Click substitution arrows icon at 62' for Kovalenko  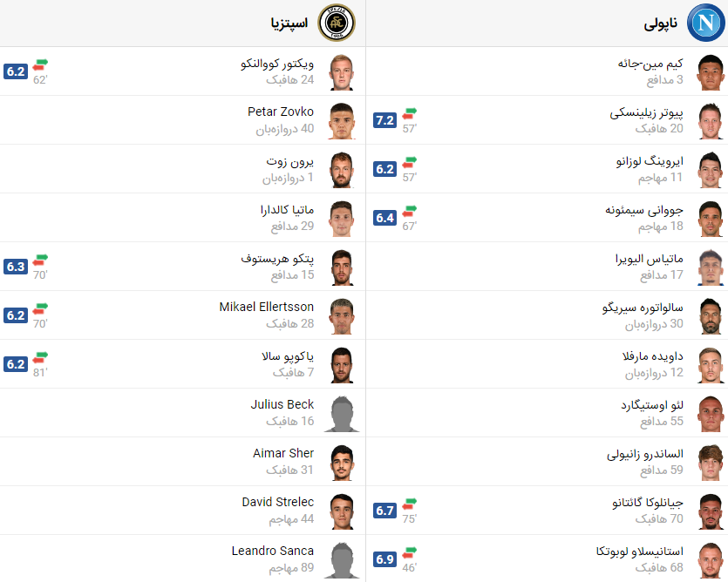(40, 65)
